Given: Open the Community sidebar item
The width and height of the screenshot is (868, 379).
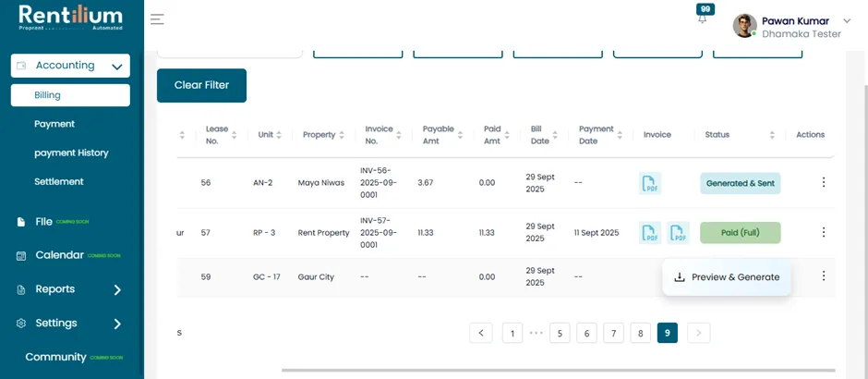Looking at the screenshot, I should pyautogui.click(x=56, y=358).
